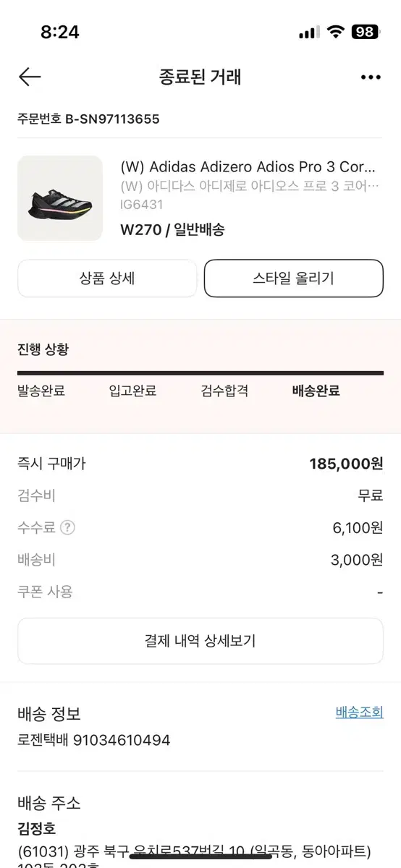Select the 검수합격 progress step
The height and width of the screenshot is (868, 401).
[224, 391]
